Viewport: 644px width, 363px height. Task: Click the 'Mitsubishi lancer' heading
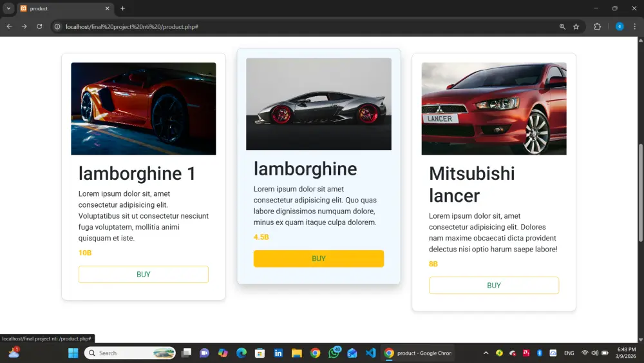(x=471, y=184)
